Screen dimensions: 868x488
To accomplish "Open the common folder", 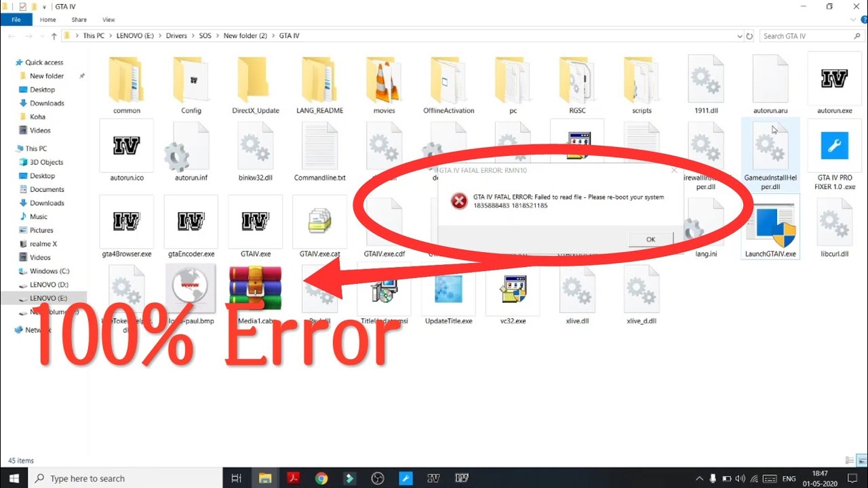I will [127, 85].
